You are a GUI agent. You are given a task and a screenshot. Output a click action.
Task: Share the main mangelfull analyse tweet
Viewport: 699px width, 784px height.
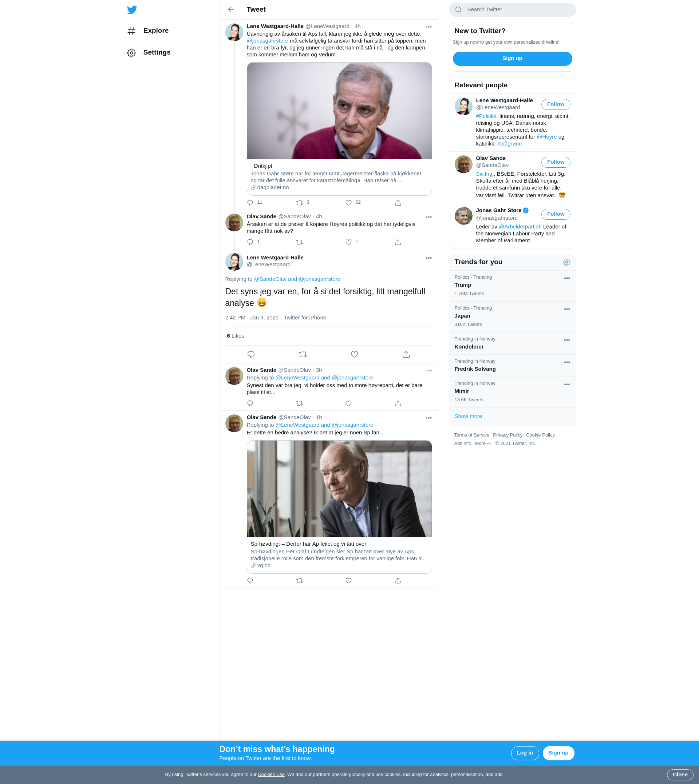click(x=406, y=354)
